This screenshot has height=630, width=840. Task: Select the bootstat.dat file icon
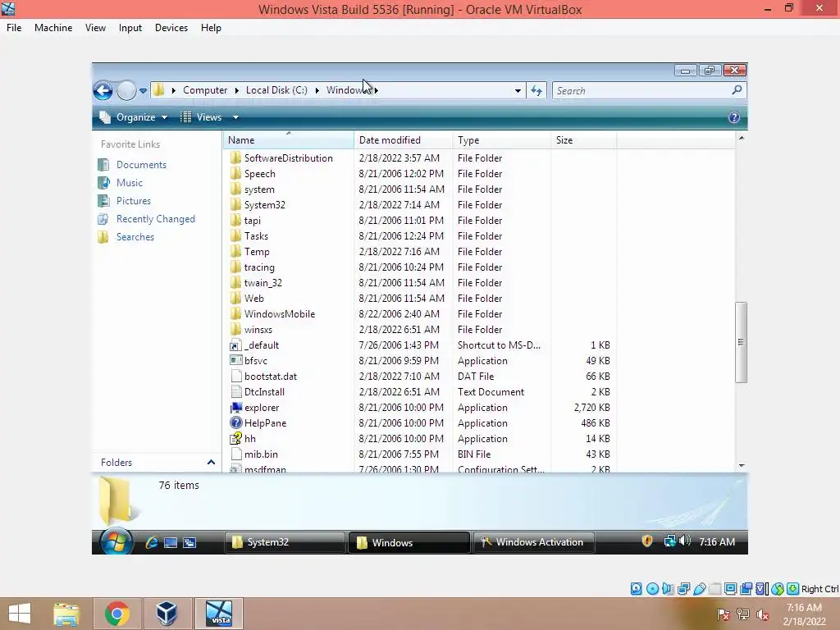click(235, 376)
